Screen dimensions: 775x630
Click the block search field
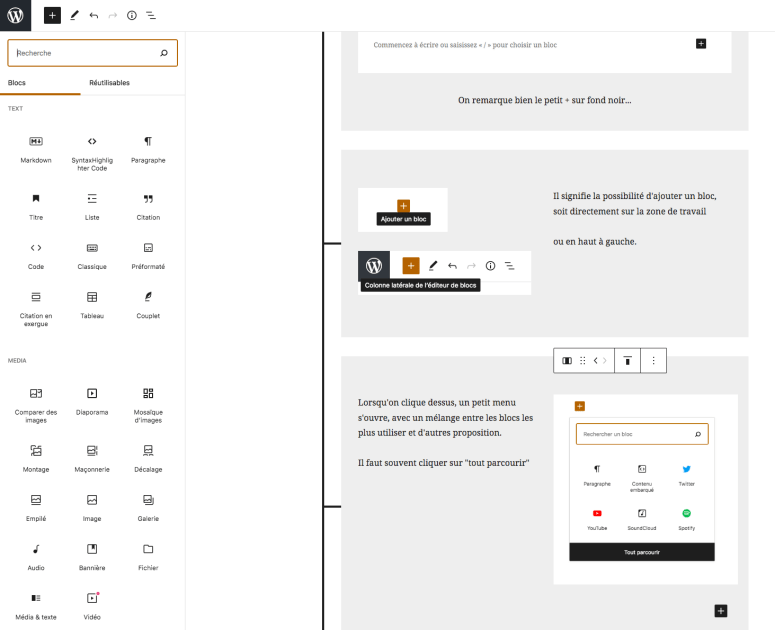click(x=85, y=53)
